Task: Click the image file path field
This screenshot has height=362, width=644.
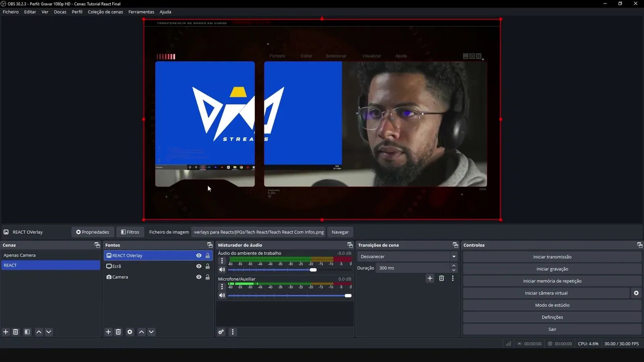Action: [258, 232]
